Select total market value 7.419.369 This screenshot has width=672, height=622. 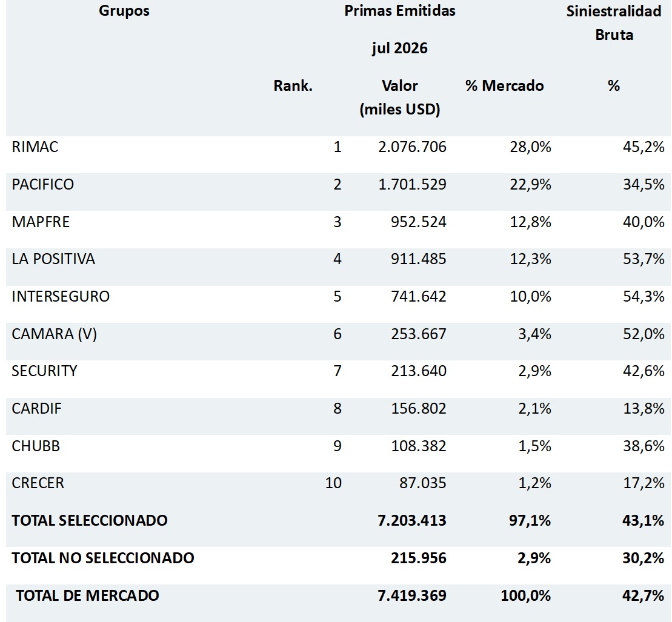(412, 595)
